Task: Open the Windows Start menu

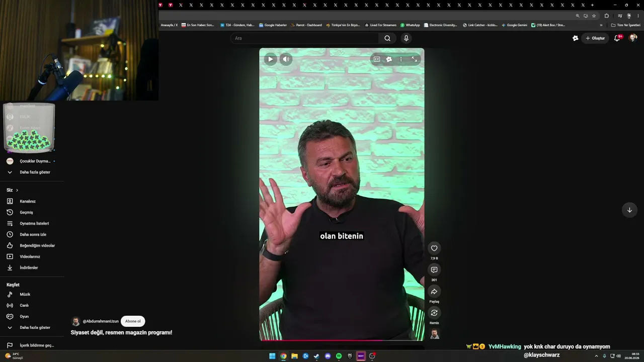Action: click(x=272, y=356)
